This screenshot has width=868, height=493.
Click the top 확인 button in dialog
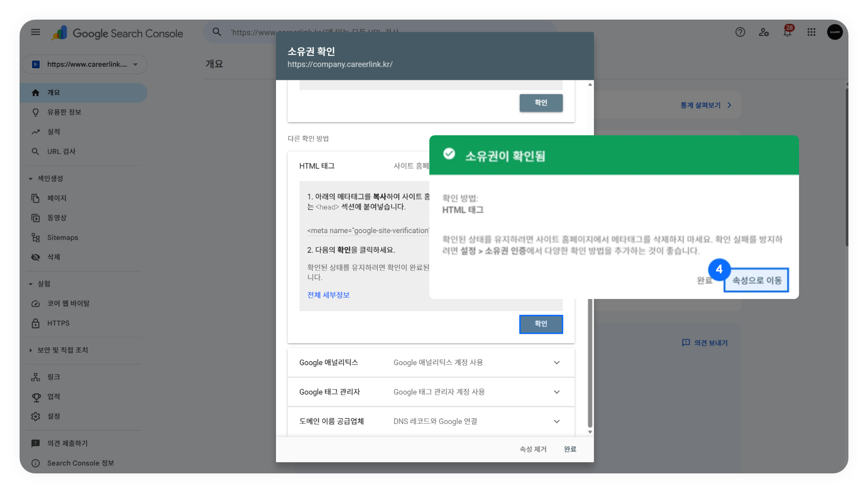pos(541,103)
